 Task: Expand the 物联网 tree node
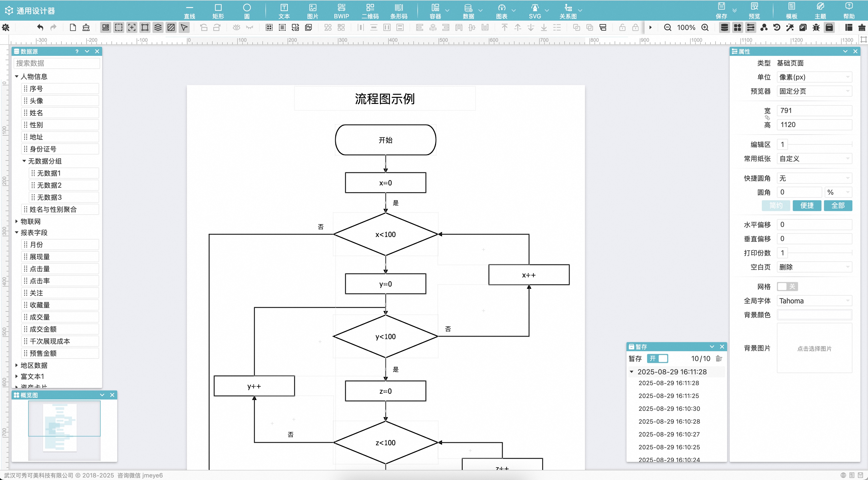pos(17,221)
